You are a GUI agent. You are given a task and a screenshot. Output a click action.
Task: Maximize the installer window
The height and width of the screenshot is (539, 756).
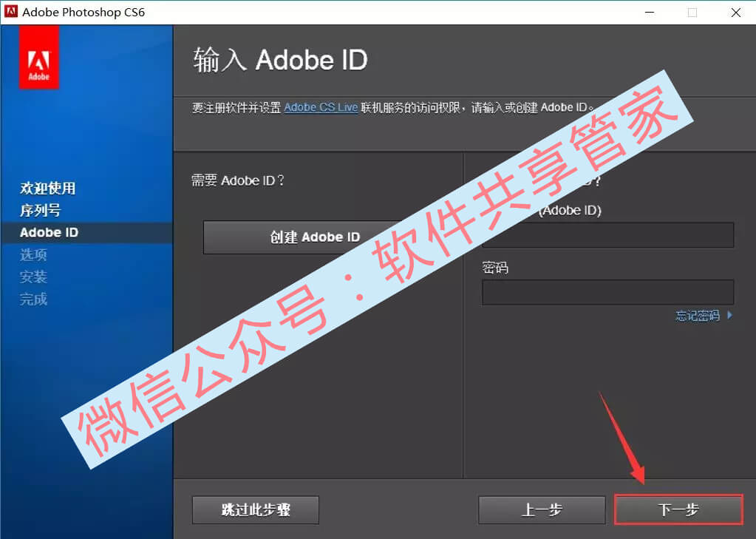coord(692,12)
